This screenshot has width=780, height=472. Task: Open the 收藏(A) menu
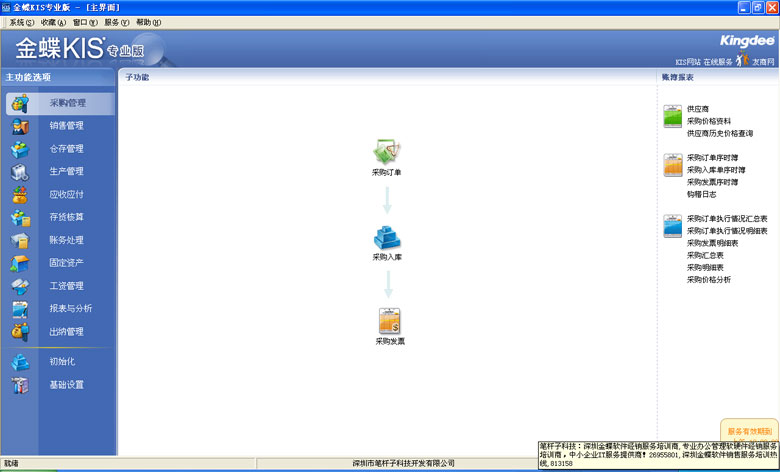(x=53, y=22)
